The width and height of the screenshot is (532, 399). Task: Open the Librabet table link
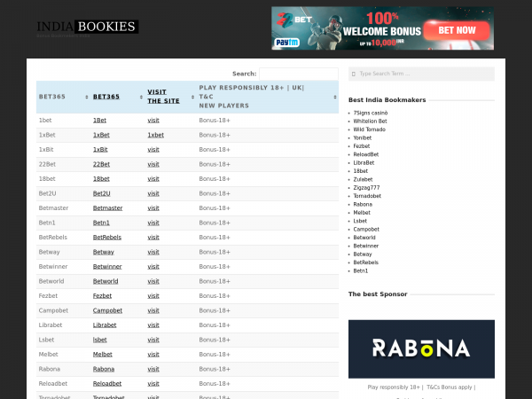pos(105,325)
